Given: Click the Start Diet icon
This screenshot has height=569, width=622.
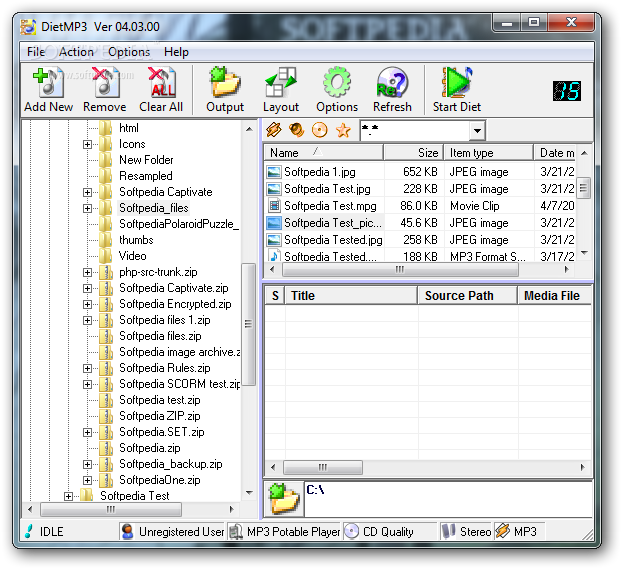Looking at the screenshot, I should pos(457,82).
